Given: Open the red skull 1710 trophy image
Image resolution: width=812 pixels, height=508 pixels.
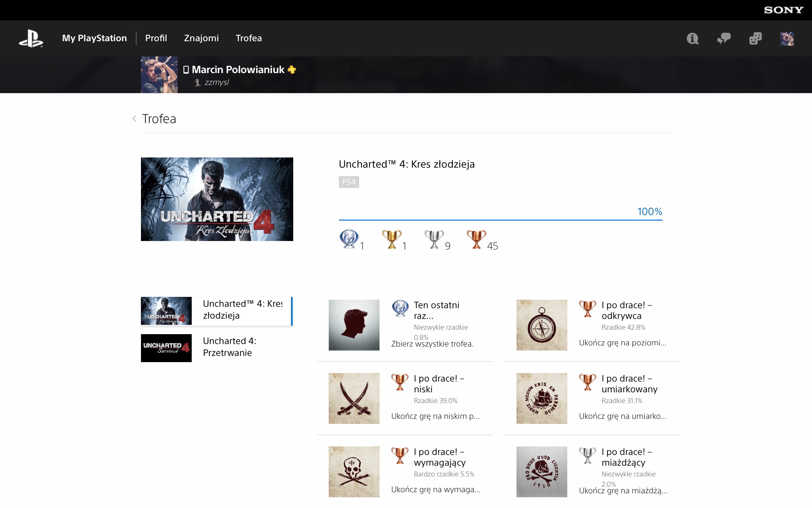Looking at the screenshot, I should 542,472.
